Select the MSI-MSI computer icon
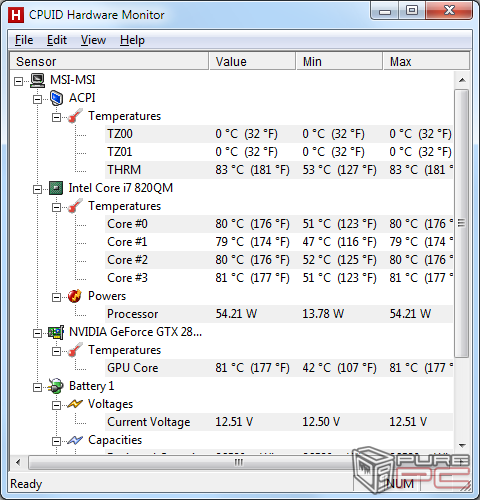480x500 pixels. click(37, 80)
